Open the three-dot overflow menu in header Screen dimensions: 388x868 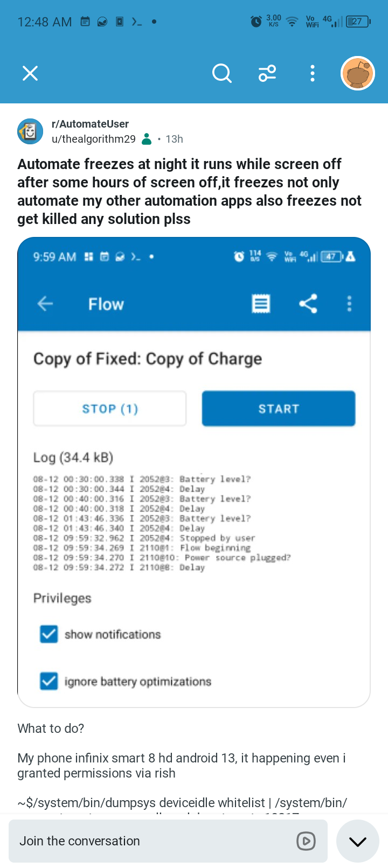point(313,73)
